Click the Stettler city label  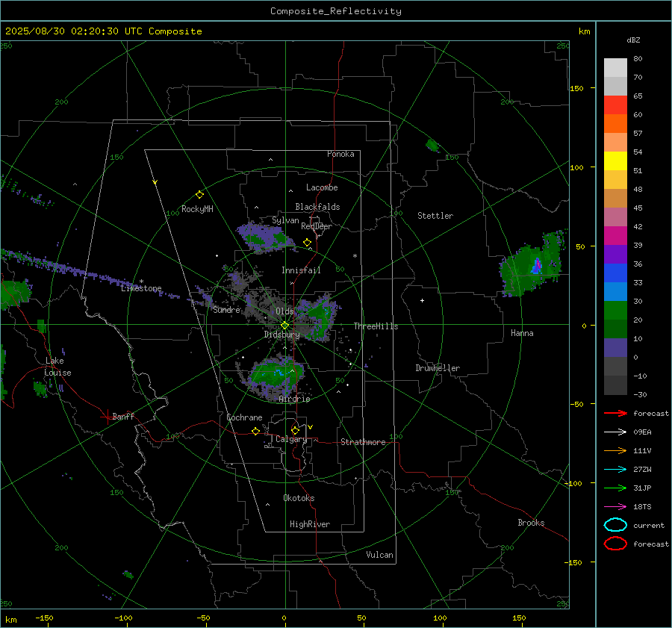tap(435, 216)
